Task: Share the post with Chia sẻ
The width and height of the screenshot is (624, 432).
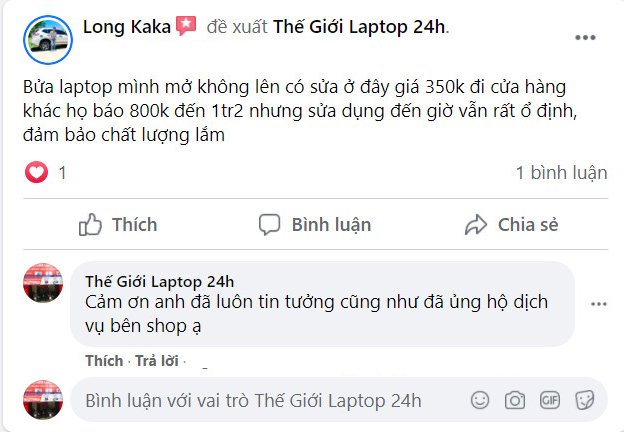Action: click(511, 225)
